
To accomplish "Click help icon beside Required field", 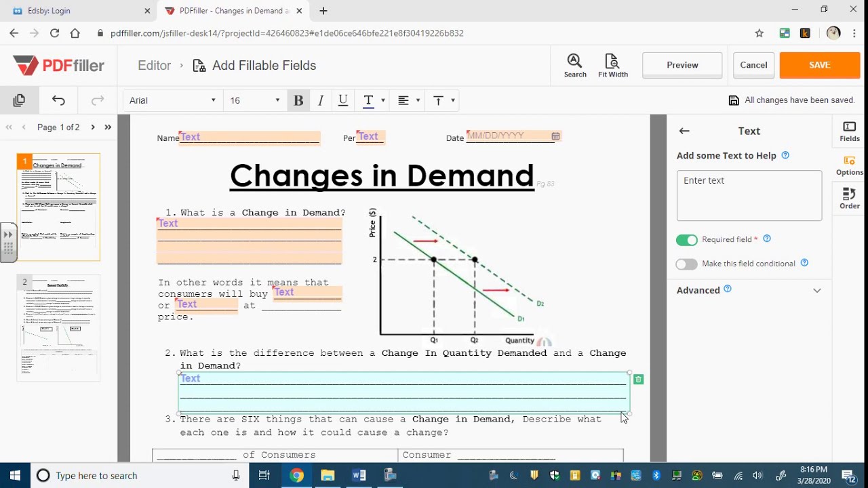I will [768, 239].
